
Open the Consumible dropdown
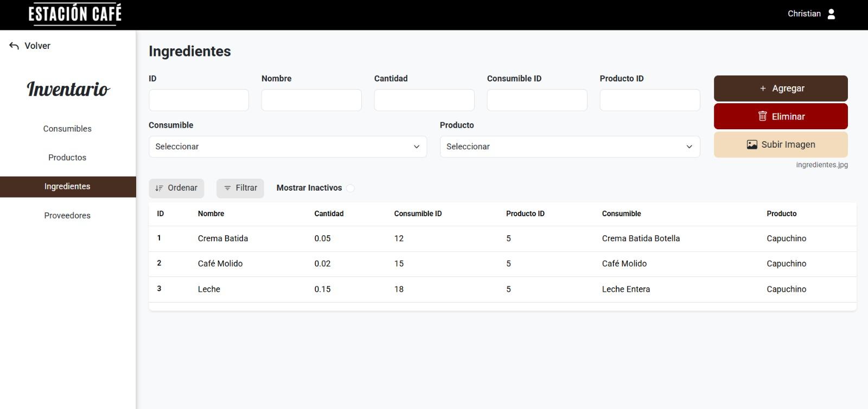click(288, 147)
